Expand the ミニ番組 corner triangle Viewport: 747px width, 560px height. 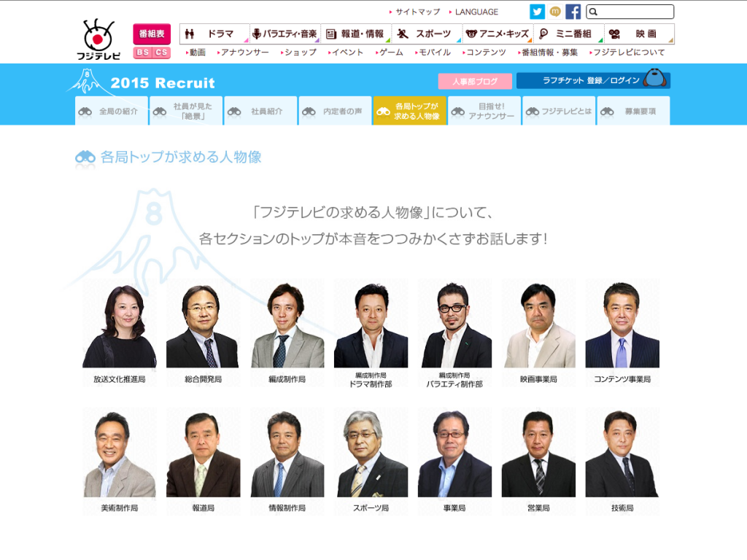pos(602,40)
